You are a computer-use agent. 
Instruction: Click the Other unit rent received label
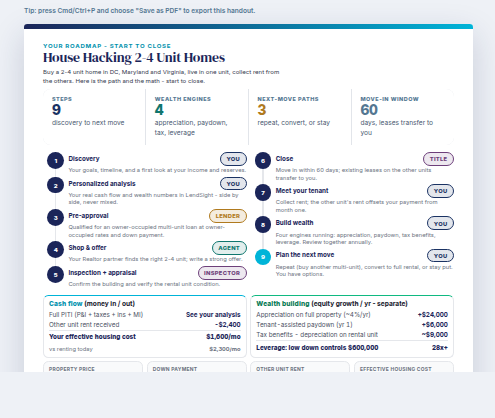coord(84,325)
